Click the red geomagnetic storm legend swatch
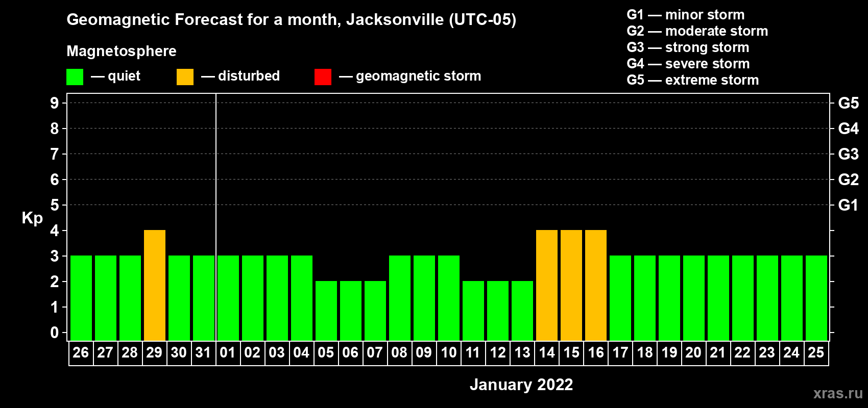868x408 pixels. (x=323, y=77)
